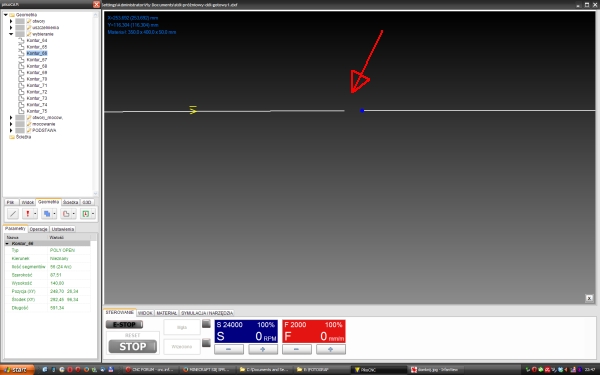Screen dimensions: 600x375
Task: Select Kontur_70 in the tree
Action: coord(37,79)
